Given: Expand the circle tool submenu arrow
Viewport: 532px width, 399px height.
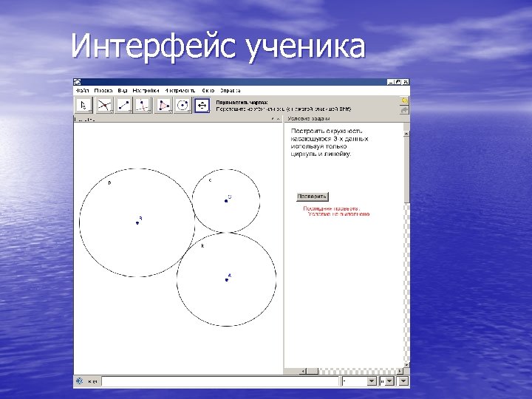Looking at the screenshot, I should click(189, 111).
